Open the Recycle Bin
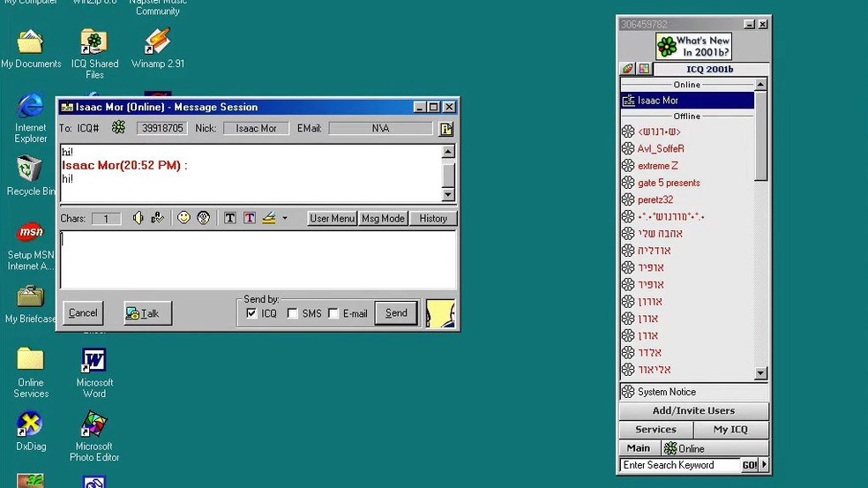Image resolution: width=868 pixels, height=488 pixels. pyautogui.click(x=30, y=176)
